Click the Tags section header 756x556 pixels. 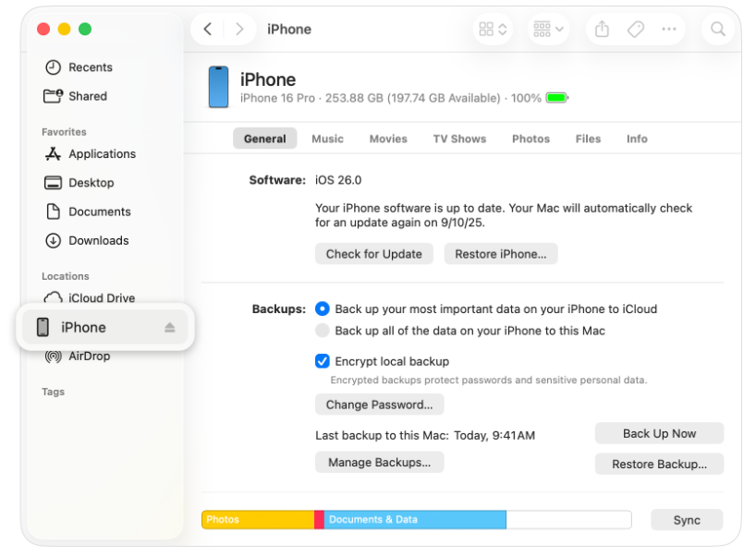(x=53, y=392)
